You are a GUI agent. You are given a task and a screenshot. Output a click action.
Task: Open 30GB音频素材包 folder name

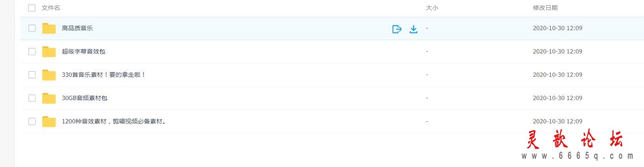click(x=85, y=98)
